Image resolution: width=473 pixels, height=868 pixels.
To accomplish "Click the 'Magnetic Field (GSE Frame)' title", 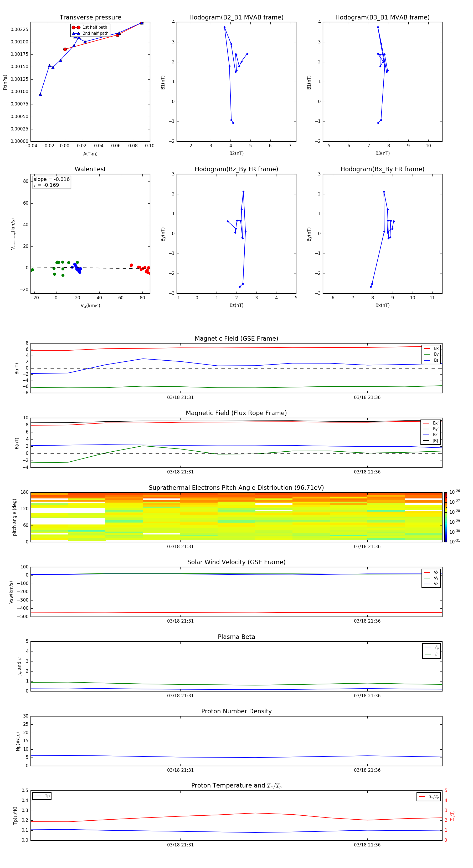I will [236, 339].
